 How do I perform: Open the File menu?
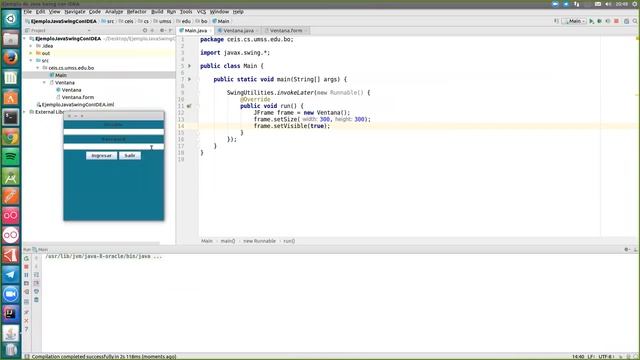click(x=27, y=12)
